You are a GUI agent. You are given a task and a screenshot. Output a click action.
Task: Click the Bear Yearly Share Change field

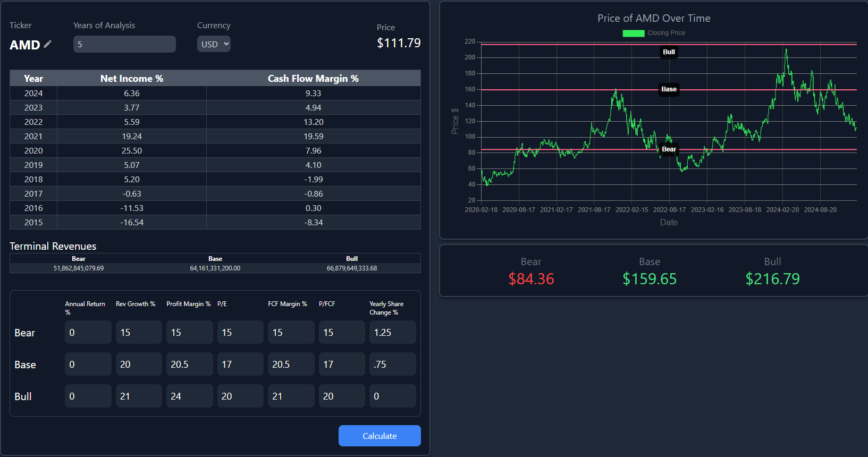point(392,332)
